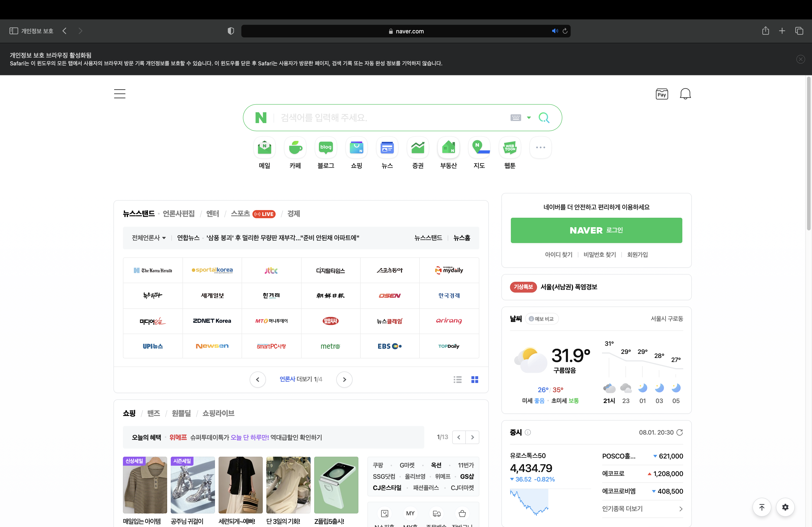812x527 pixels.
Task: Open the 에코프로 stock row
Action: 642,474
